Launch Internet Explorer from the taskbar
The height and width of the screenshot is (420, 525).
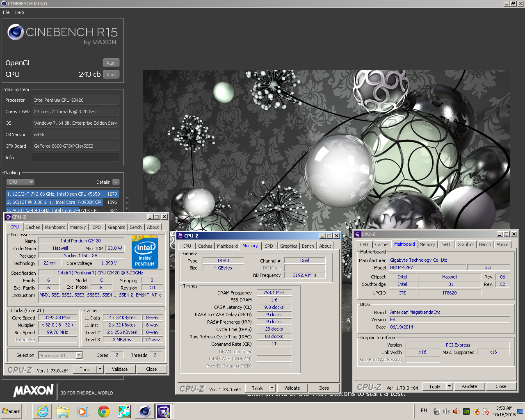[42, 411]
